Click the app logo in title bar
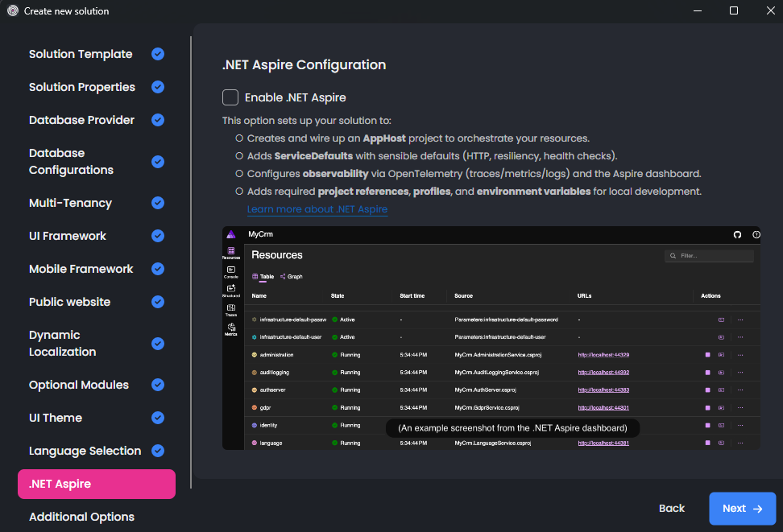Screen dimensions: 783x532 12,11
